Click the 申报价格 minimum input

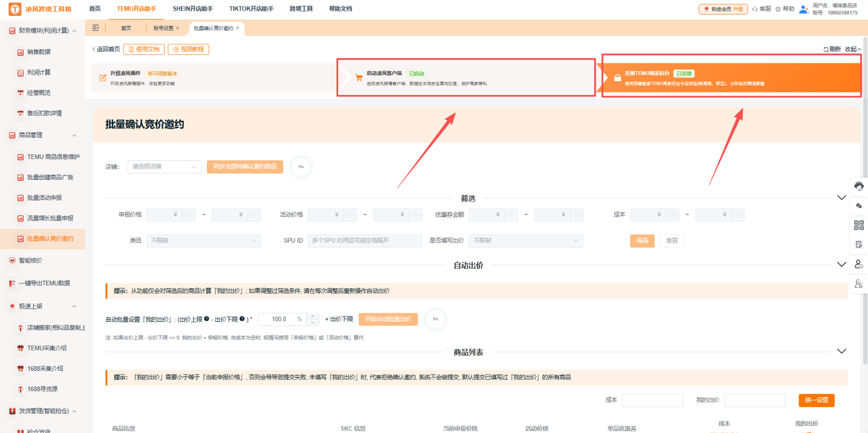[x=170, y=215]
